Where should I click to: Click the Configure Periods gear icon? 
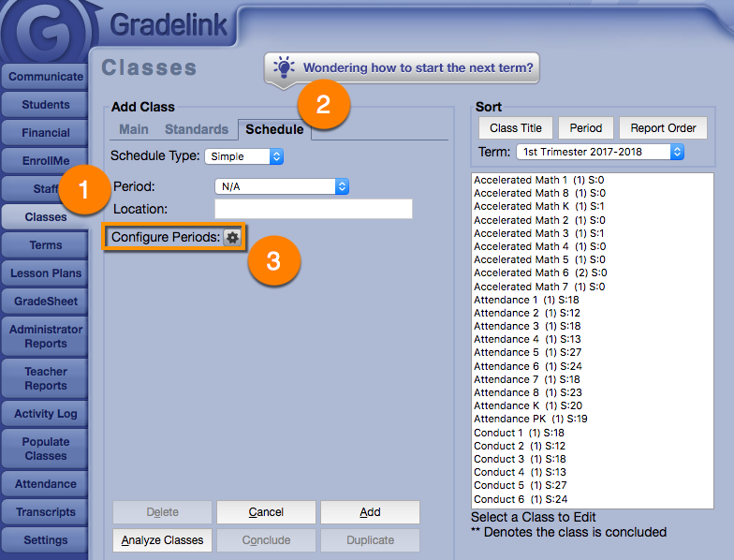pos(232,238)
